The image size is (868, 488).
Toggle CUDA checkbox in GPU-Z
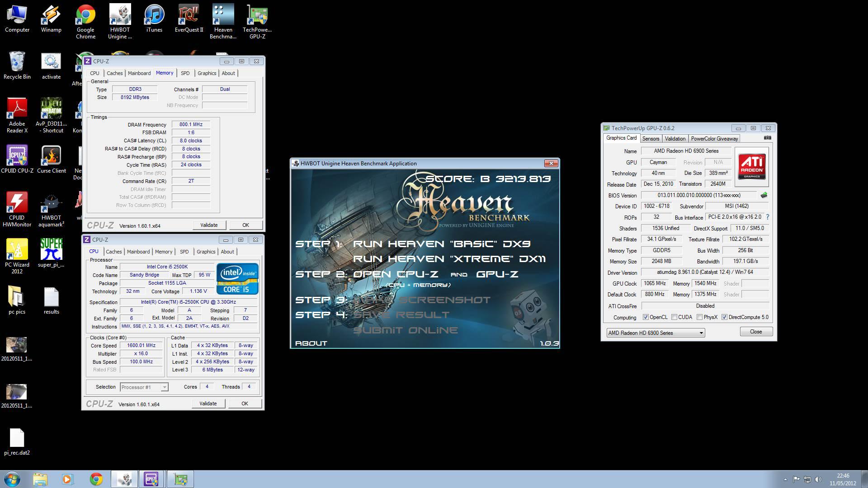point(674,317)
